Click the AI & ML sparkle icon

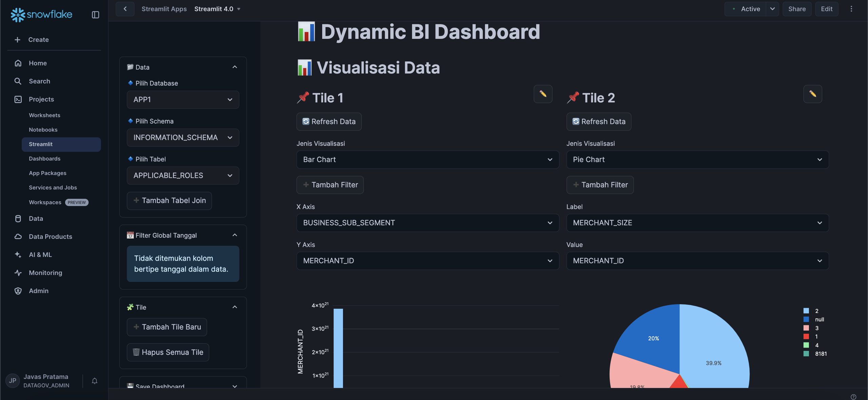click(18, 255)
